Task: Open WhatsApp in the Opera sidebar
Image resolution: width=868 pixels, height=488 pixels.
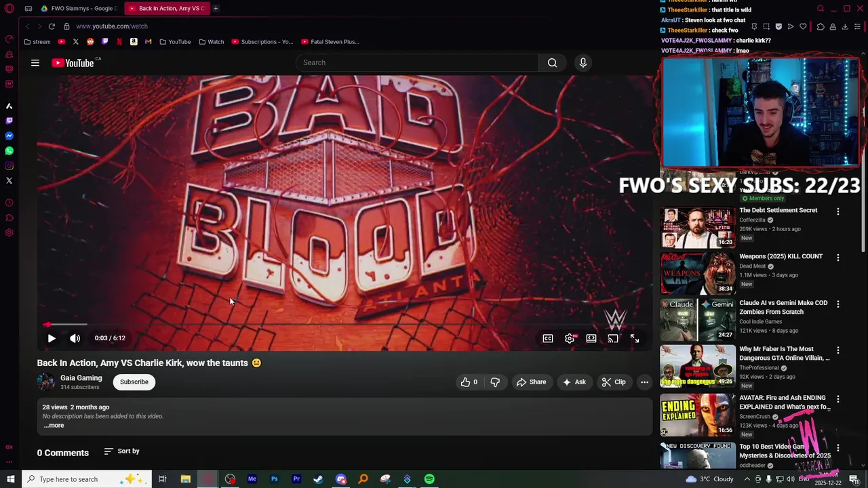Action: [9, 151]
